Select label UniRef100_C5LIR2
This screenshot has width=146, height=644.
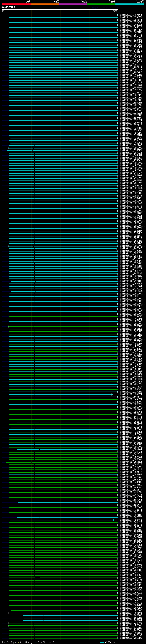coord(131,369)
